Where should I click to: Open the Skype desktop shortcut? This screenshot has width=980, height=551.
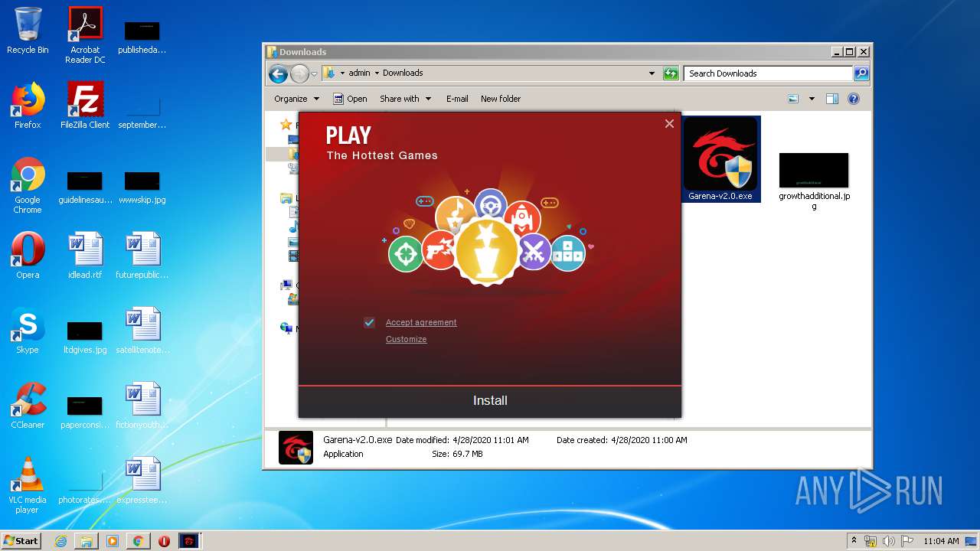(x=28, y=331)
